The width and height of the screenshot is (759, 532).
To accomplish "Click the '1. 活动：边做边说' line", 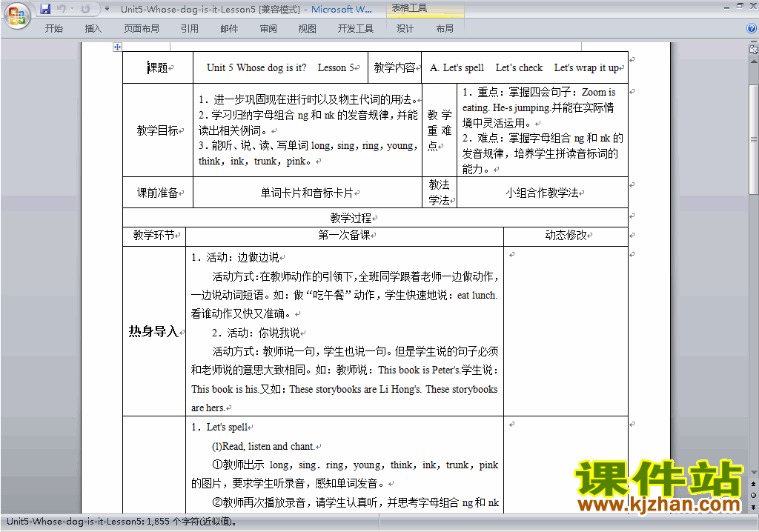I will click(x=235, y=258).
